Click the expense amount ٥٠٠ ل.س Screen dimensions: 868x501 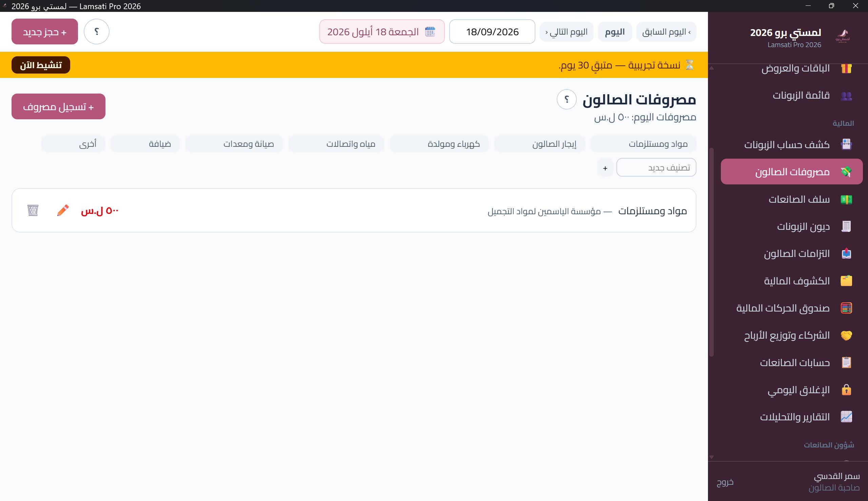(100, 211)
